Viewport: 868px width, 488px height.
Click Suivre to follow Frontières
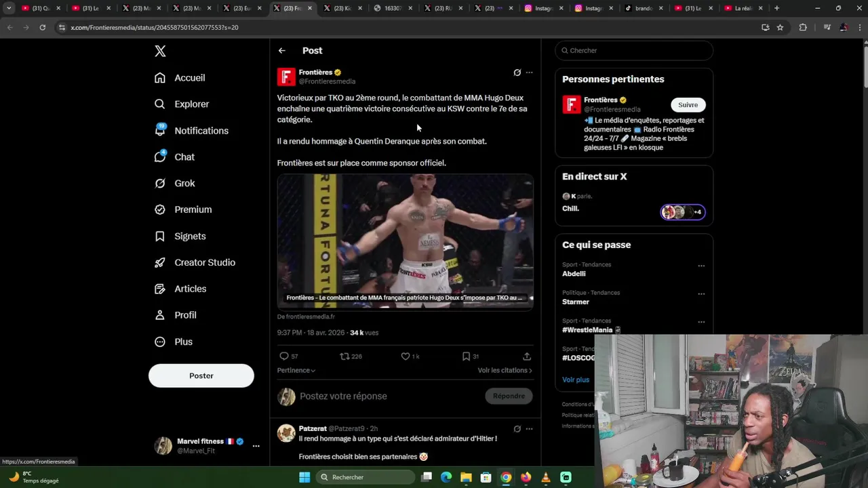pos(688,105)
